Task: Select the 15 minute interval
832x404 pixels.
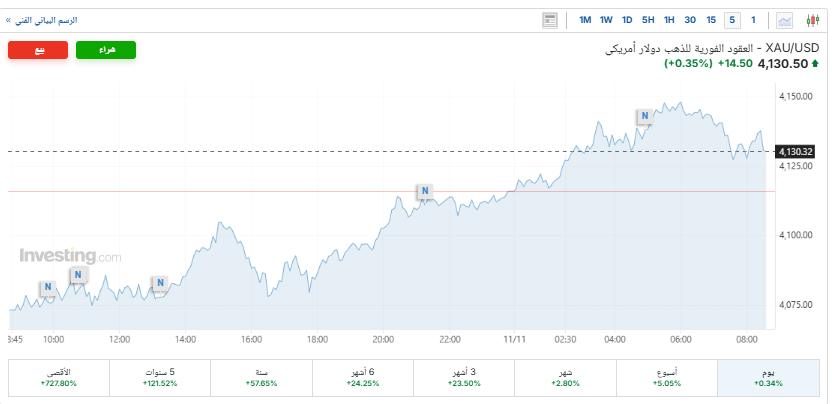Action: coord(711,20)
